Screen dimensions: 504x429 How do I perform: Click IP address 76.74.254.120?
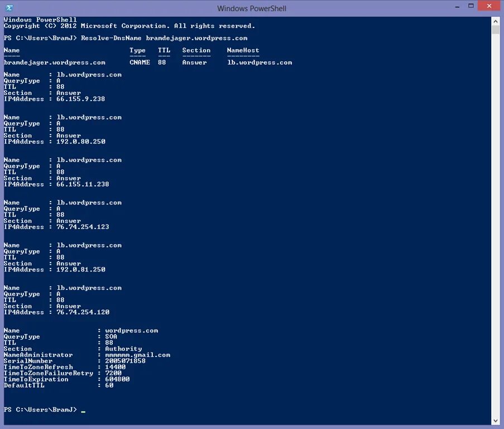(83, 312)
